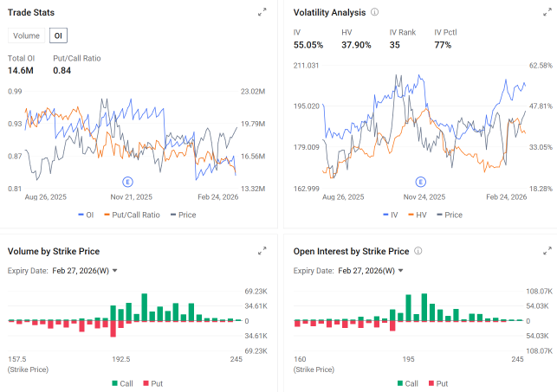Toggle Call series in Volume by Strike legend
This screenshot has width=557, height=392.
[x=122, y=383]
